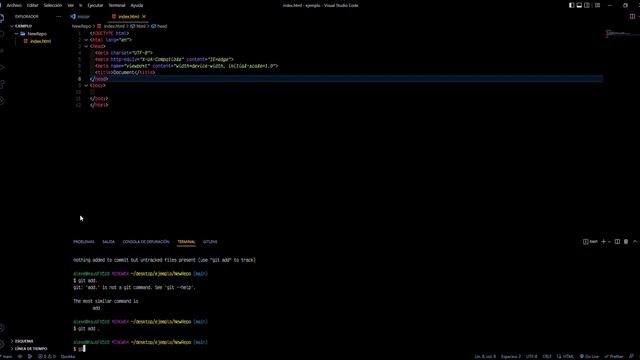This screenshot has height=360, width=640.
Task: Fold the html tag on line 2
Action: pyautogui.click(x=86, y=40)
